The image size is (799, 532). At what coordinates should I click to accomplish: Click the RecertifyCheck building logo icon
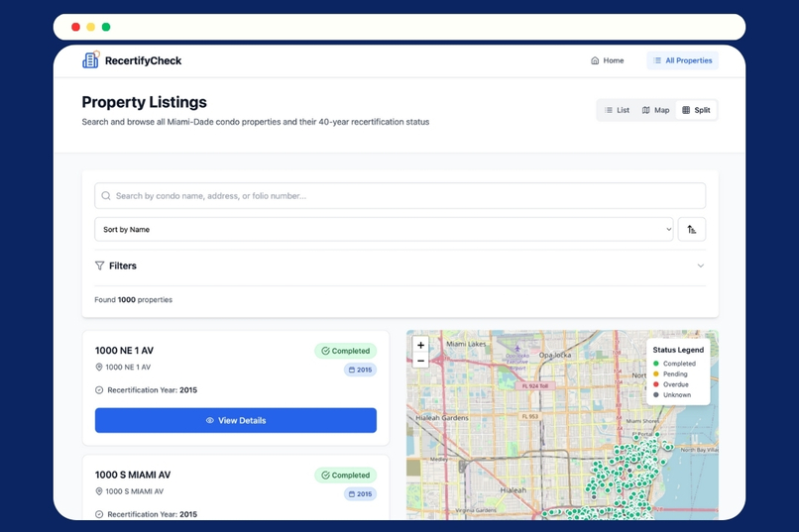90,59
